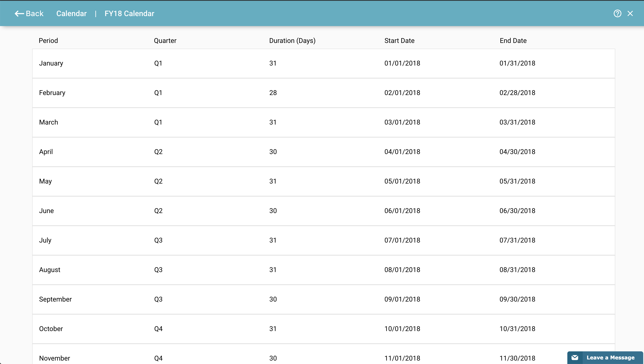Click the 04/01/2018 start date cell
Image resolution: width=644 pixels, height=364 pixels.
(402, 152)
